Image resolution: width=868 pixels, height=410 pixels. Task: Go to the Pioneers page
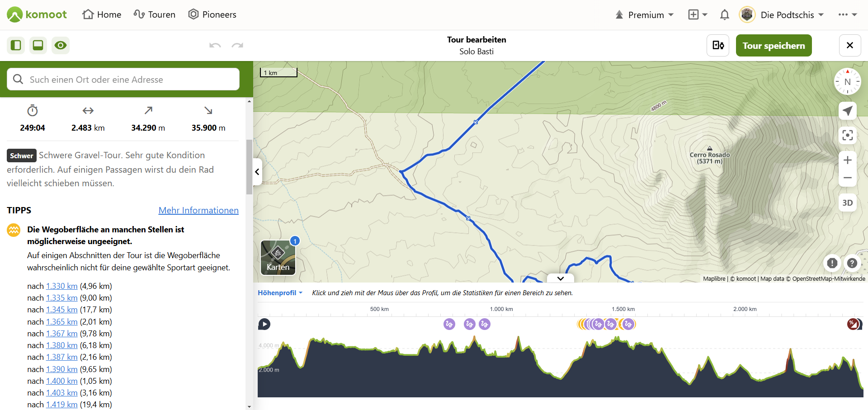pos(212,14)
